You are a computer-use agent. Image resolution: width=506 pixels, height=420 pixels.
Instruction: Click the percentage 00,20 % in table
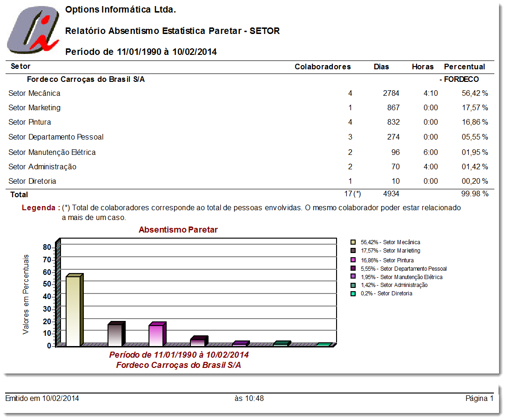pyautogui.click(x=475, y=181)
